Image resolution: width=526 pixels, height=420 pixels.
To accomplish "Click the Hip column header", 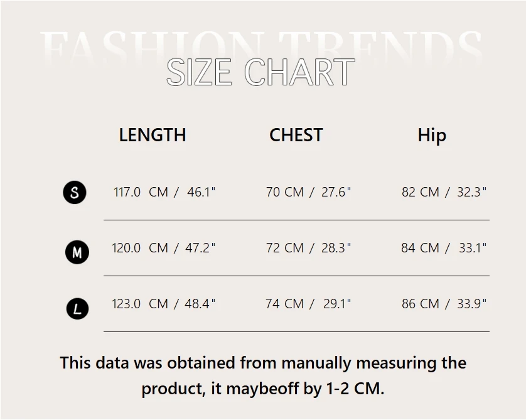I will click(x=432, y=136).
